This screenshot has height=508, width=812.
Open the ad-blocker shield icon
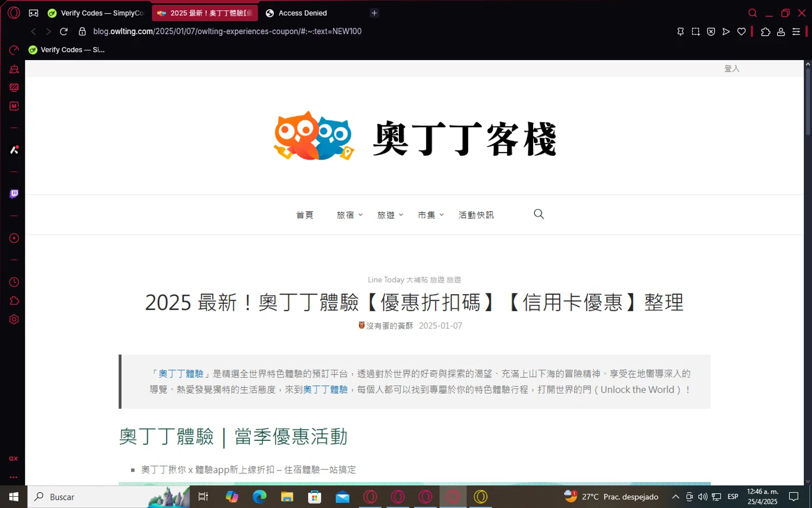click(711, 32)
